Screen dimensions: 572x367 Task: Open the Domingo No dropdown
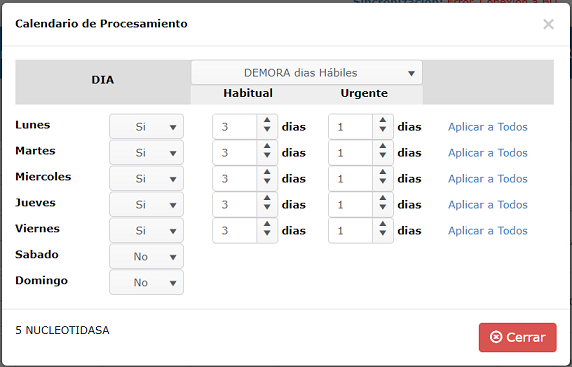point(146,282)
